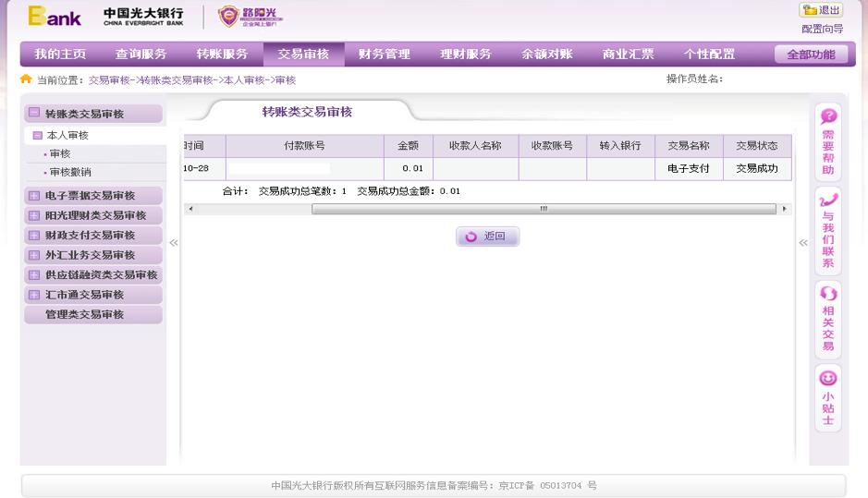Viewport: 868px width, 498px height.
Task: Click the 全部功能 button
Action: (x=811, y=55)
